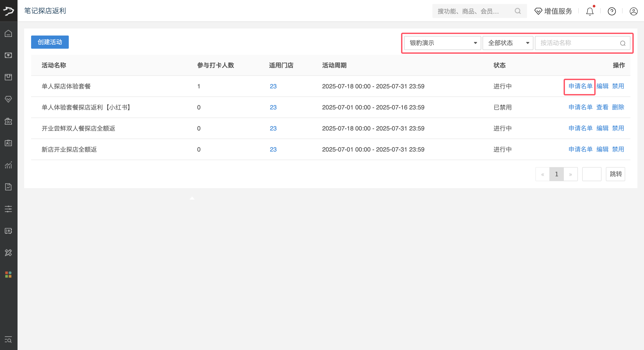Image resolution: width=644 pixels, height=350 pixels.
Task: Click the 已禁用 status cell
Action: pyautogui.click(x=502, y=107)
